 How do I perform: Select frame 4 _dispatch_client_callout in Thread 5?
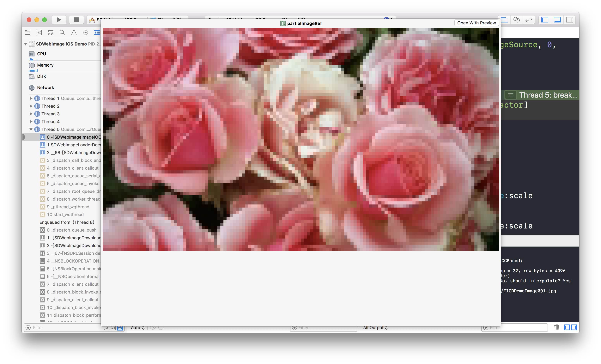(61, 168)
